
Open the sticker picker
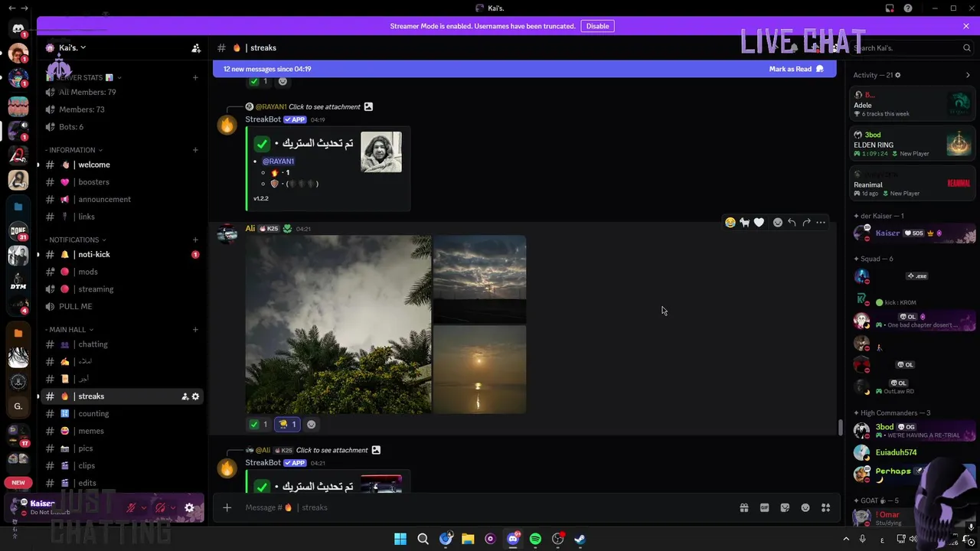785,507
